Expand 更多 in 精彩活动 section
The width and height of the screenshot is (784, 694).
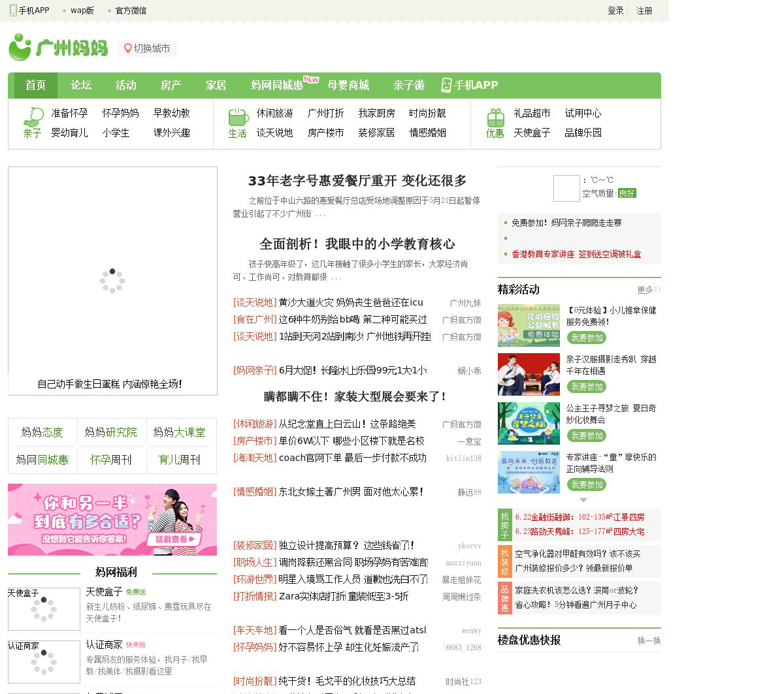tap(649, 290)
